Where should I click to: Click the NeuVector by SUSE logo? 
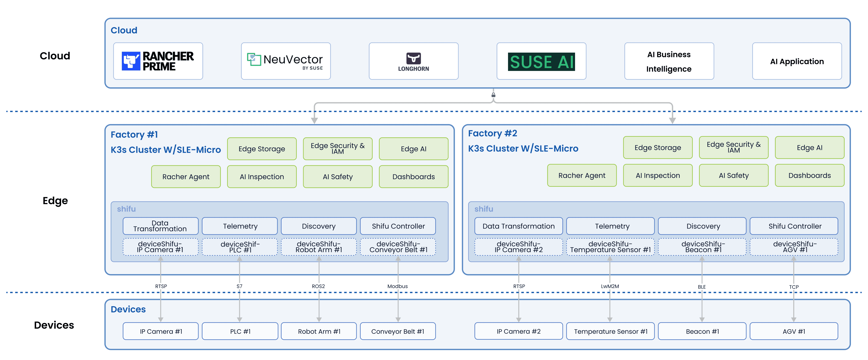[285, 61]
